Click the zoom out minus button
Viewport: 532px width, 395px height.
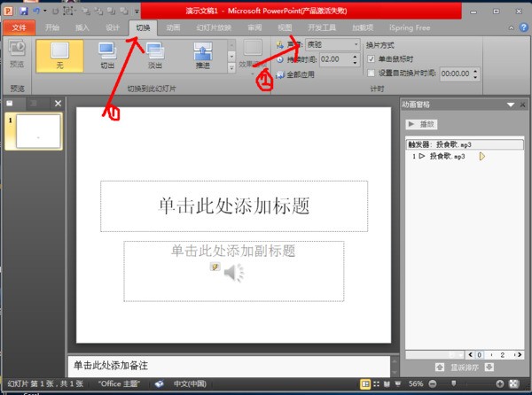[x=433, y=385]
